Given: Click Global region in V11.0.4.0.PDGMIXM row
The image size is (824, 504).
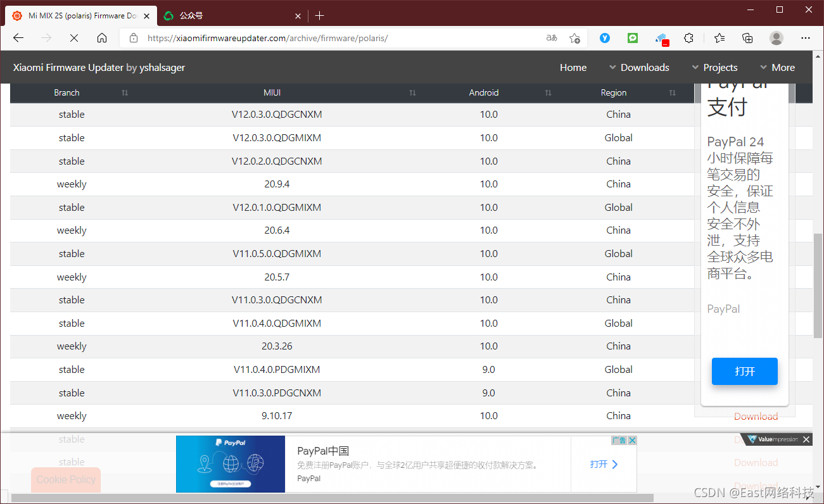Looking at the screenshot, I should point(618,369).
